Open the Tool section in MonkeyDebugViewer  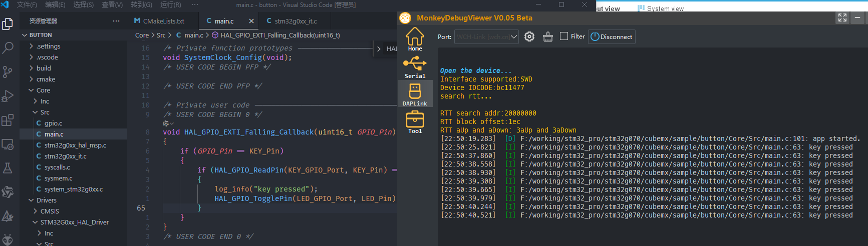point(415,122)
